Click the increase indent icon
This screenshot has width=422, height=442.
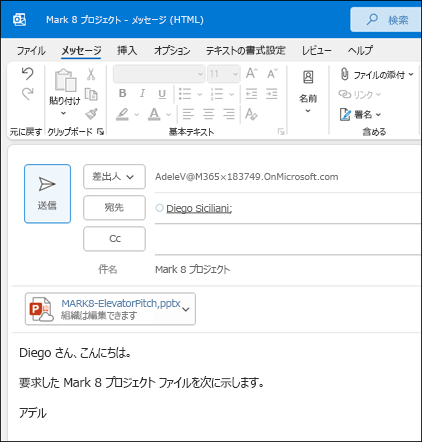click(272, 94)
